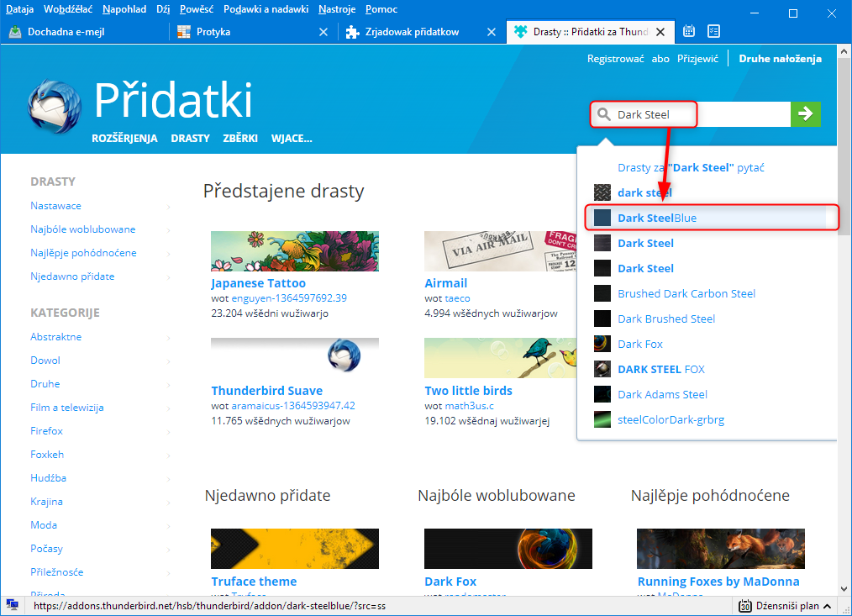Close the Drasty :: Přidatki tab
This screenshot has width=852, height=616.
point(660,32)
